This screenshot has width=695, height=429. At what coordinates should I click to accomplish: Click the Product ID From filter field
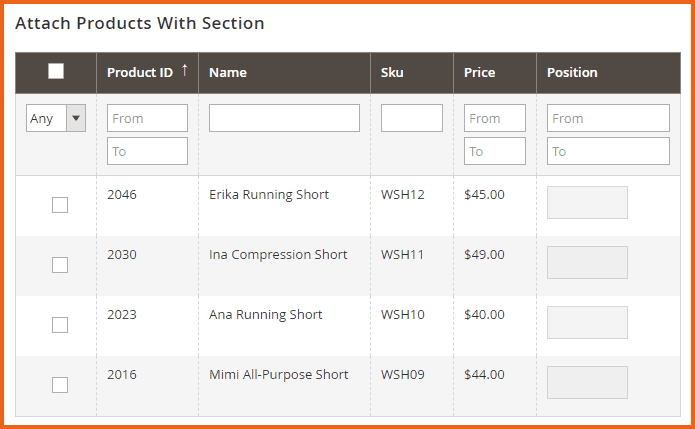click(x=147, y=118)
